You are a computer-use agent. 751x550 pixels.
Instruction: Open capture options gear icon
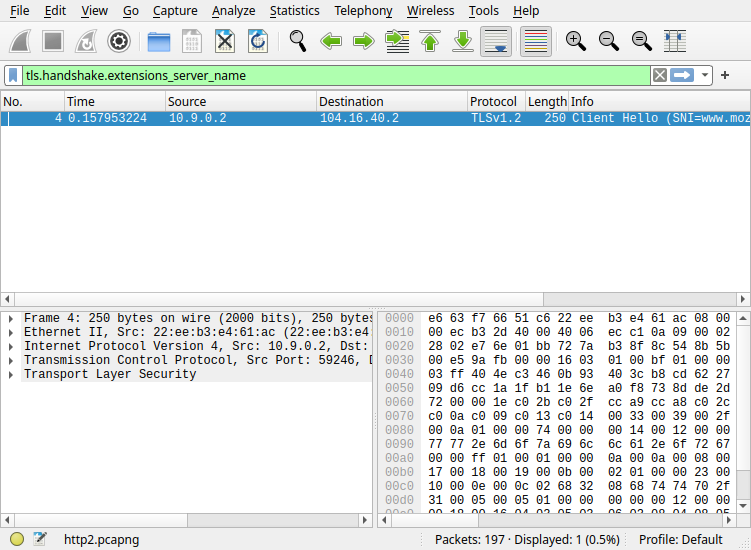(119, 41)
